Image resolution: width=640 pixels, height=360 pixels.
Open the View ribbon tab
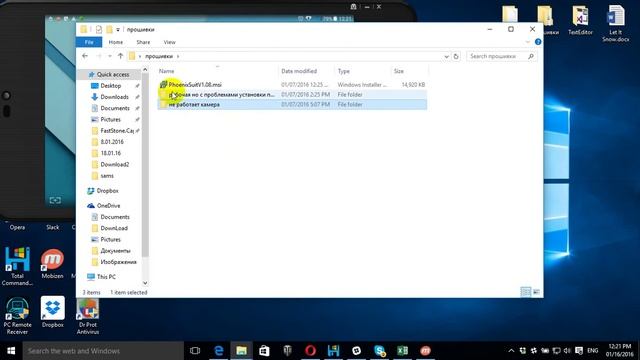click(169, 42)
